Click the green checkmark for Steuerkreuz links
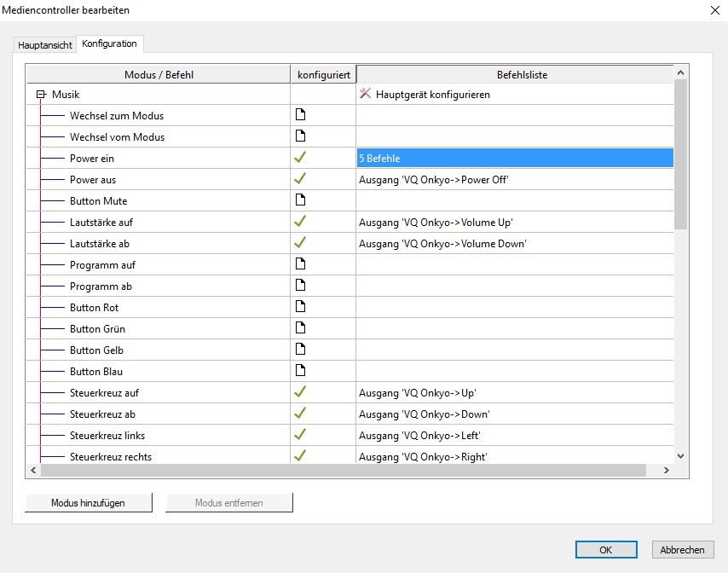Image resolution: width=728 pixels, height=573 pixels. pyautogui.click(x=299, y=435)
